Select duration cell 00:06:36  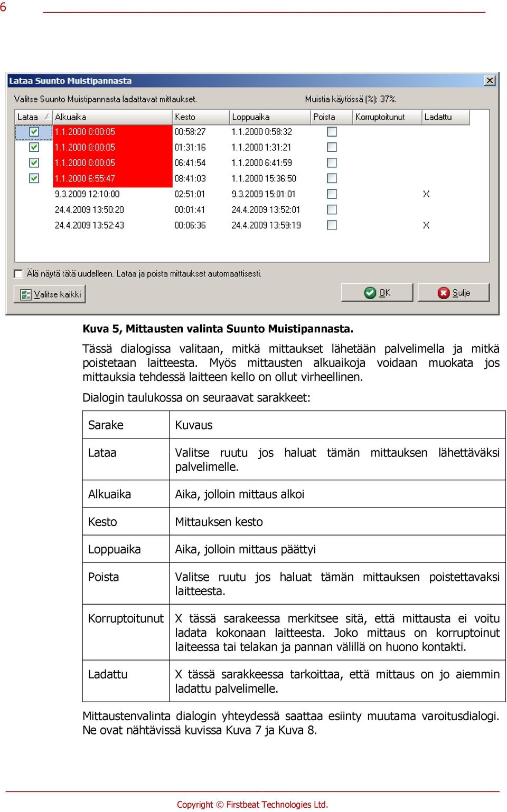(190, 225)
